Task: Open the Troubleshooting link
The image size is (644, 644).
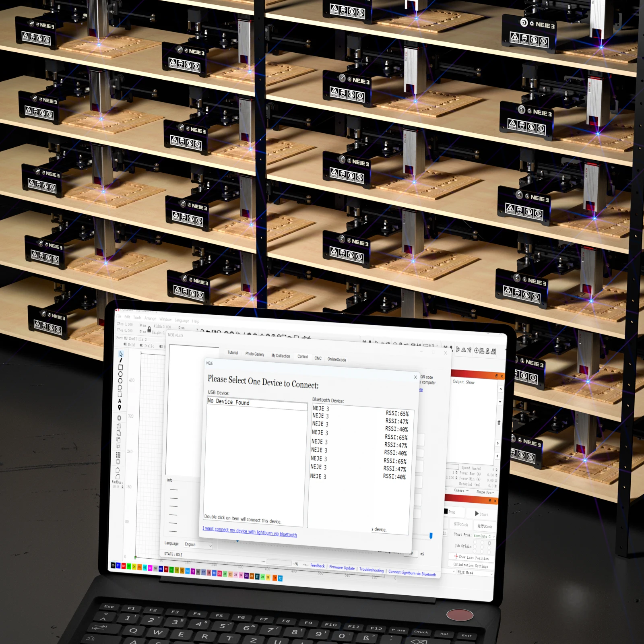Action: pyautogui.click(x=372, y=570)
